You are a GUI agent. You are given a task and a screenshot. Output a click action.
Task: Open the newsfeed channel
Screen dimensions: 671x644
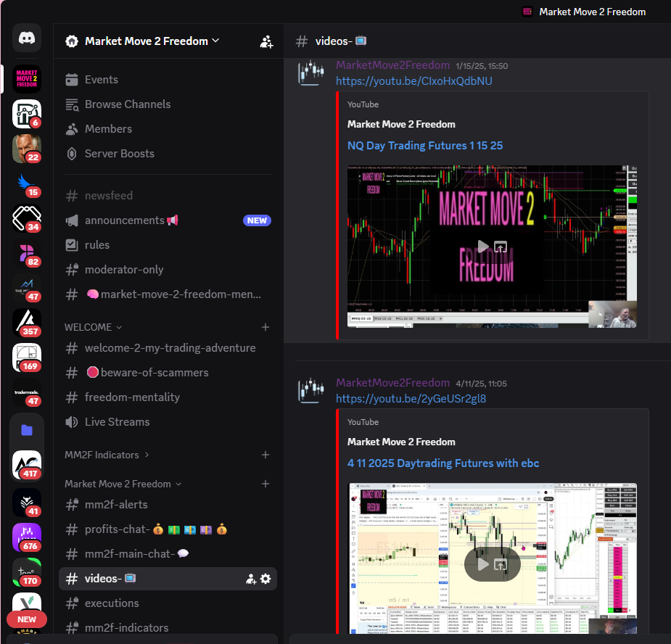168,196
